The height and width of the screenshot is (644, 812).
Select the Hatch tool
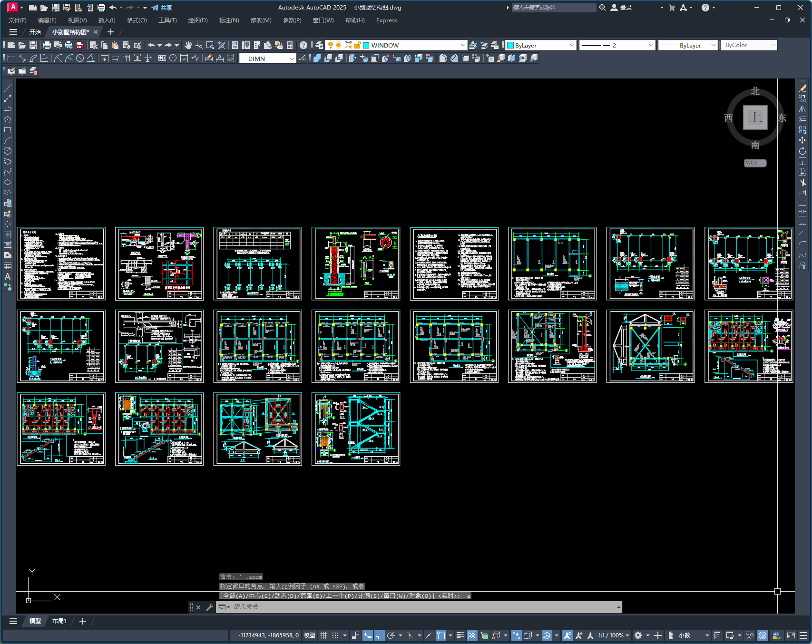[8, 234]
